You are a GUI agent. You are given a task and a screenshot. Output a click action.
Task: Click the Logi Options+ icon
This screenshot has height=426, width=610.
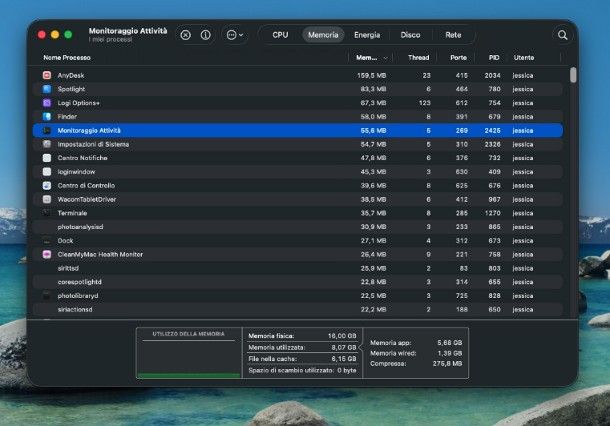coord(47,103)
